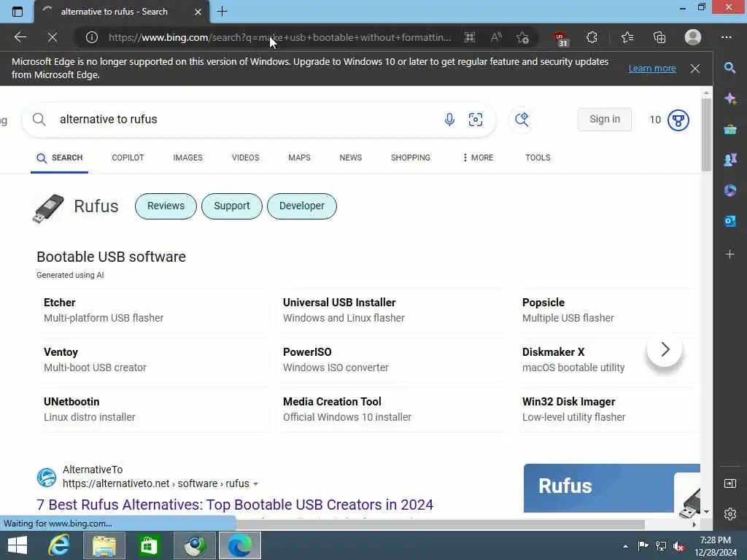Switch to the Copilot tab
Screen dimensions: 747x560
click(x=128, y=157)
